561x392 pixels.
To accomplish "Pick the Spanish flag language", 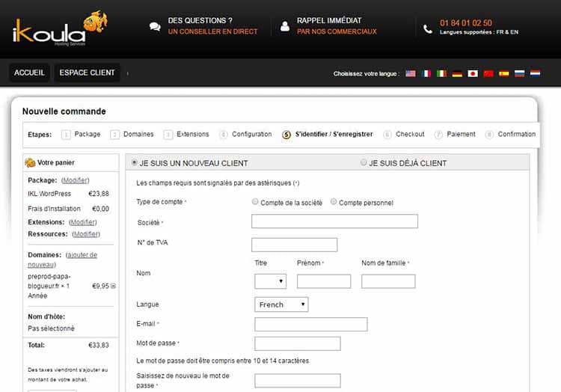I will 504,73.
